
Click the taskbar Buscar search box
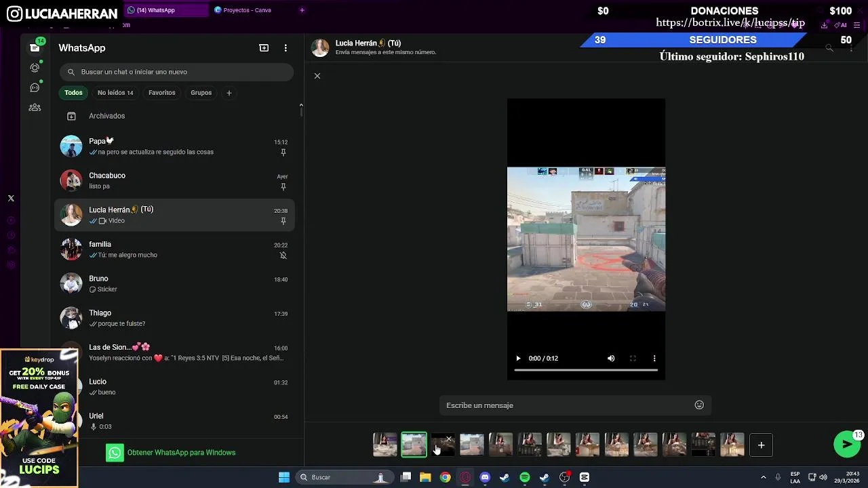click(344, 477)
